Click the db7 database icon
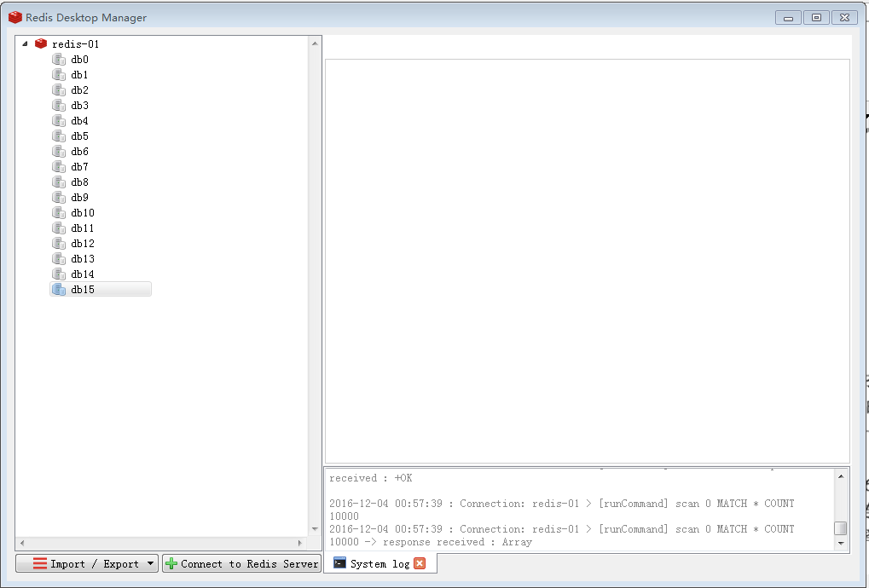This screenshot has width=869, height=588. click(x=59, y=167)
